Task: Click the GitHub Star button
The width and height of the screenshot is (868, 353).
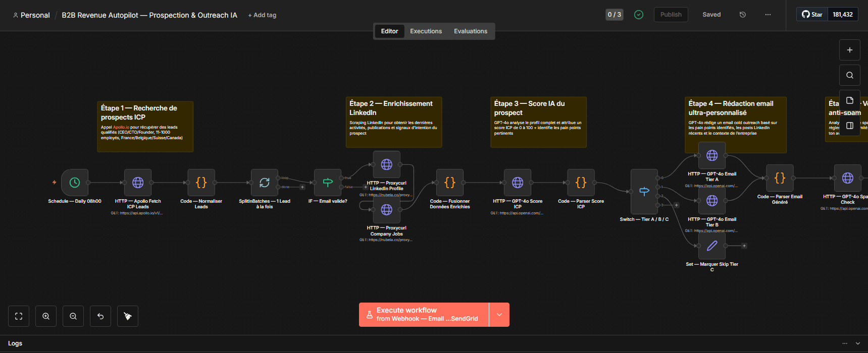Action: coord(812,15)
